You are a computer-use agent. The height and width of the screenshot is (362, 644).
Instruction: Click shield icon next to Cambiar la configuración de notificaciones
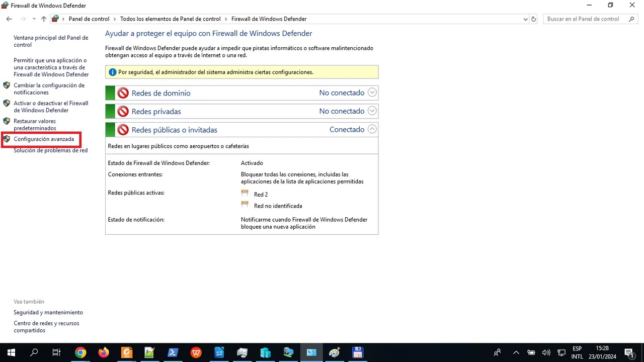point(7,85)
